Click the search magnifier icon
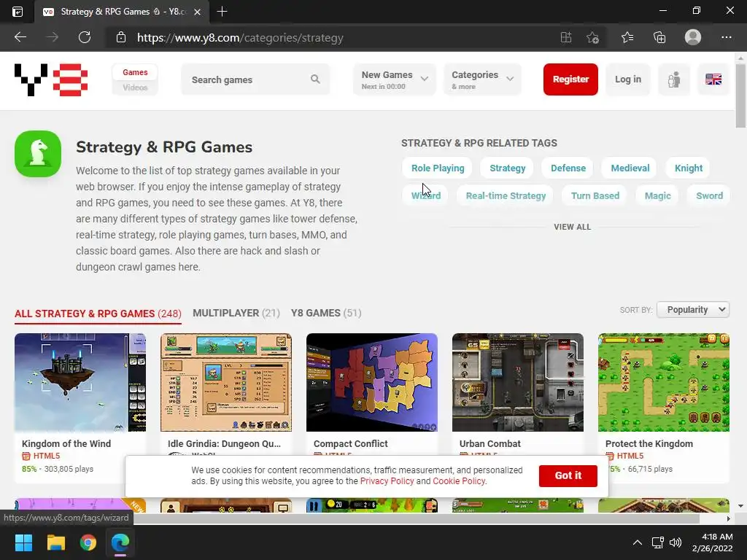This screenshot has width=747, height=560. click(315, 79)
